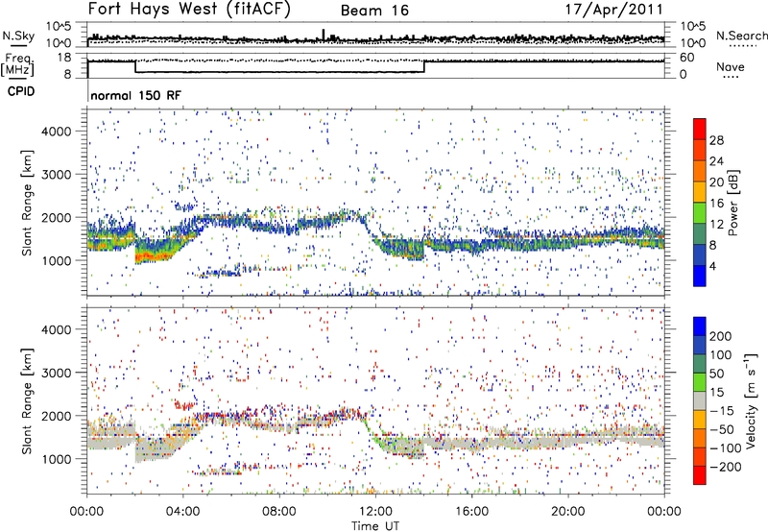Click the 'Time UT' axis label

375,526
